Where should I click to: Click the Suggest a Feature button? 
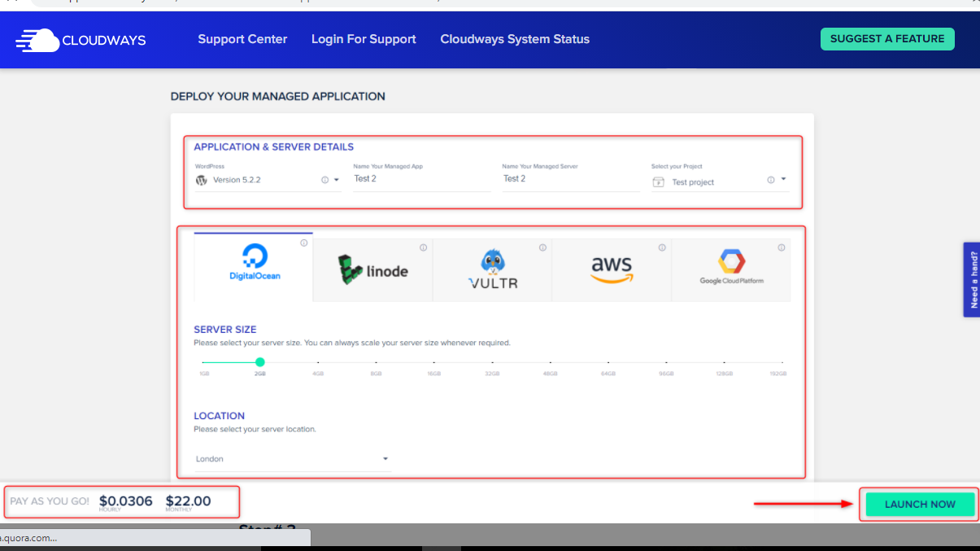tap(887, 39)
